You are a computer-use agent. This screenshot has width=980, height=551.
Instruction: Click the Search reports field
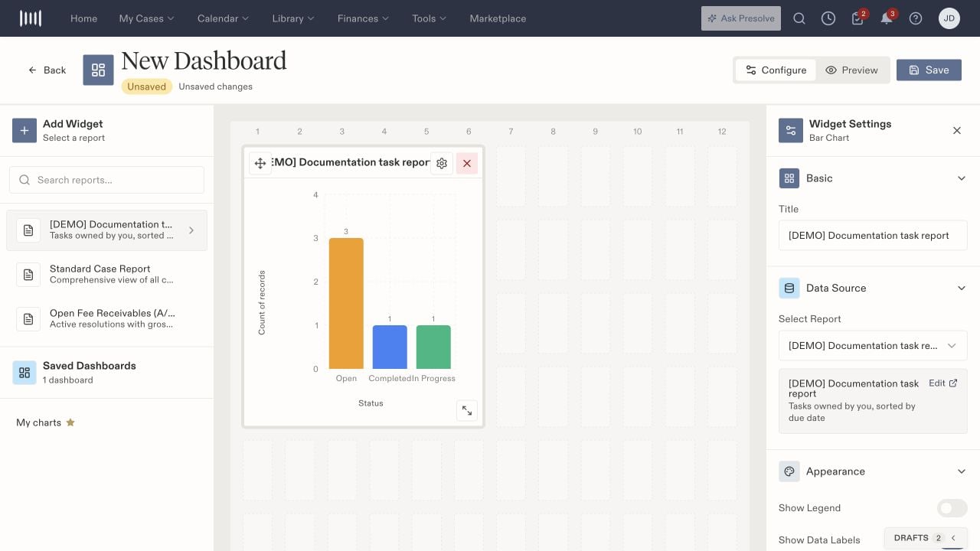click(x=106, y=180)
